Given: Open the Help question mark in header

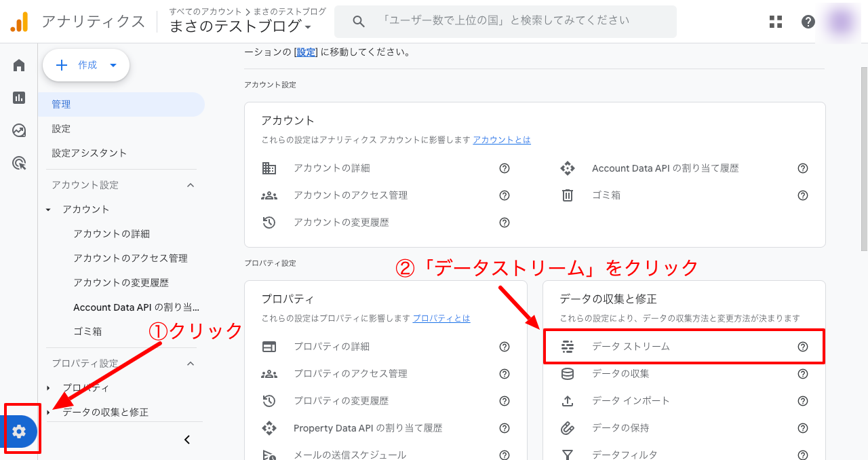Looking at the screenshot, I should click(808, 22).
